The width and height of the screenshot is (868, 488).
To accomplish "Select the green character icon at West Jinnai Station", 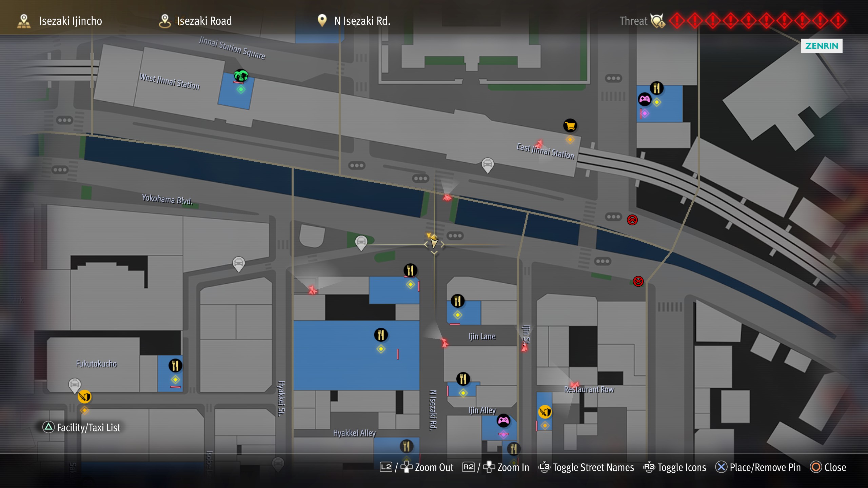I will [241, 76].
